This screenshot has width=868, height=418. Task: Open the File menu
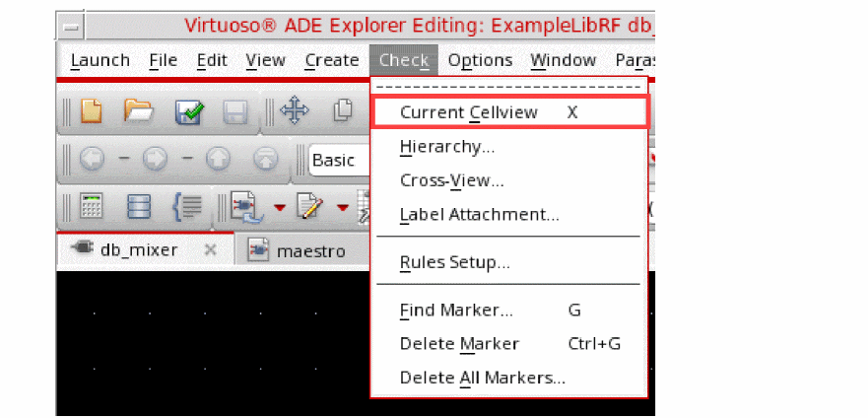[164, 60]
